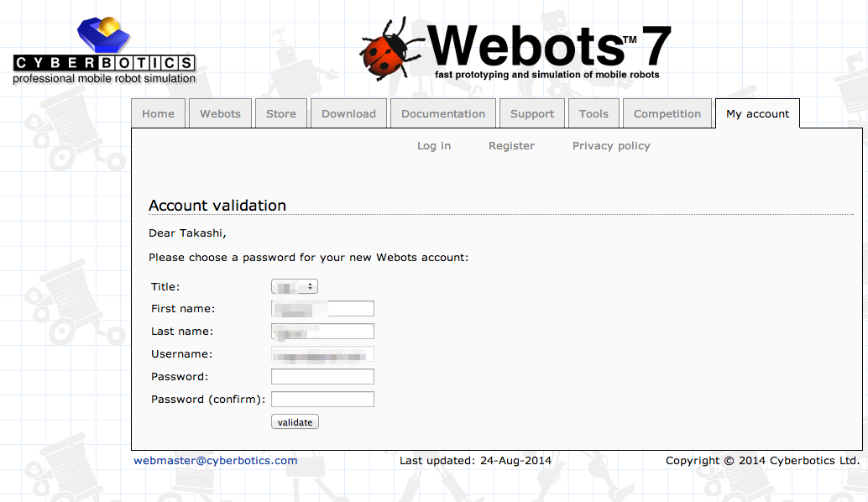Open the Documentation tab
Viewport: 868px width, 502px height.
[x=443, y=113]
